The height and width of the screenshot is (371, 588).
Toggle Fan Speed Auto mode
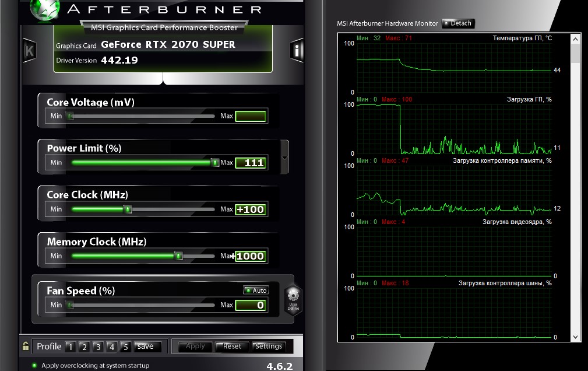(x=255, y=290)
